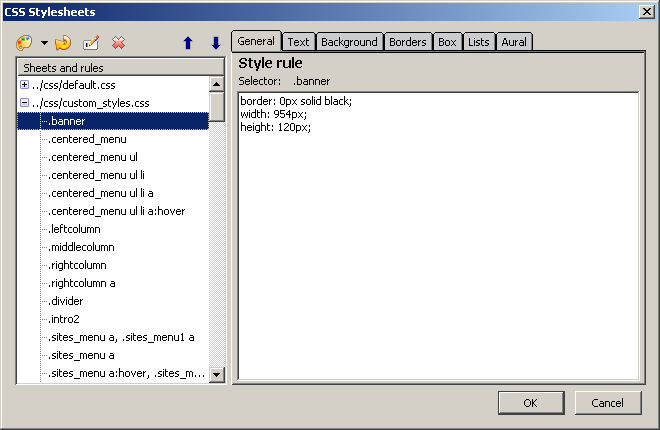
Task: Switch to the Text tab
Action: 298,42
